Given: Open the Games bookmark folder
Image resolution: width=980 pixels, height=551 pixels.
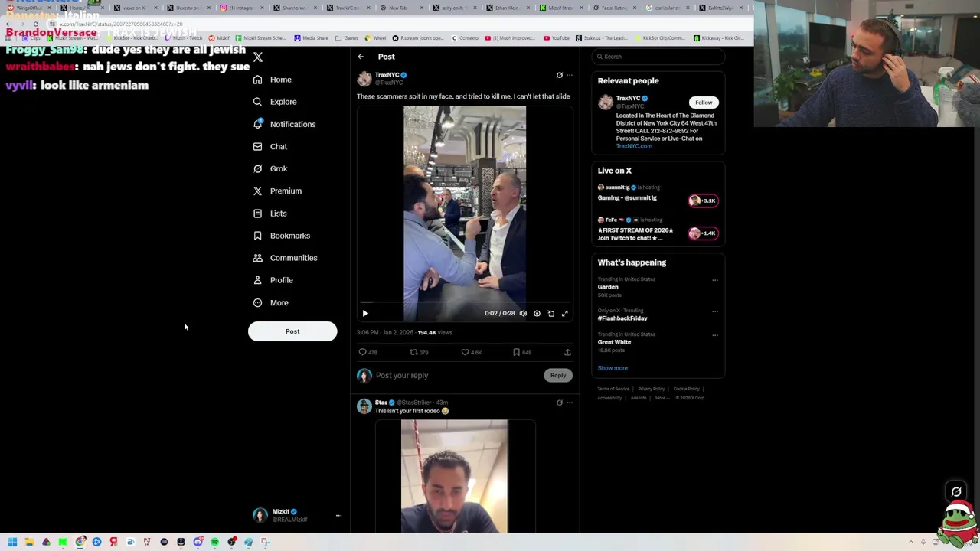Looking at the screenshot, I should coord(347,38).
